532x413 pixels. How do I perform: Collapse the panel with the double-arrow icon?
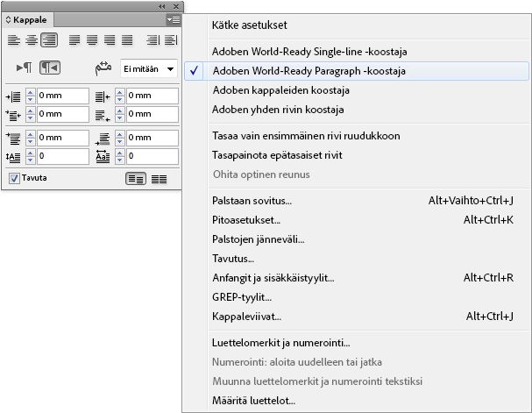pos(162,6)
